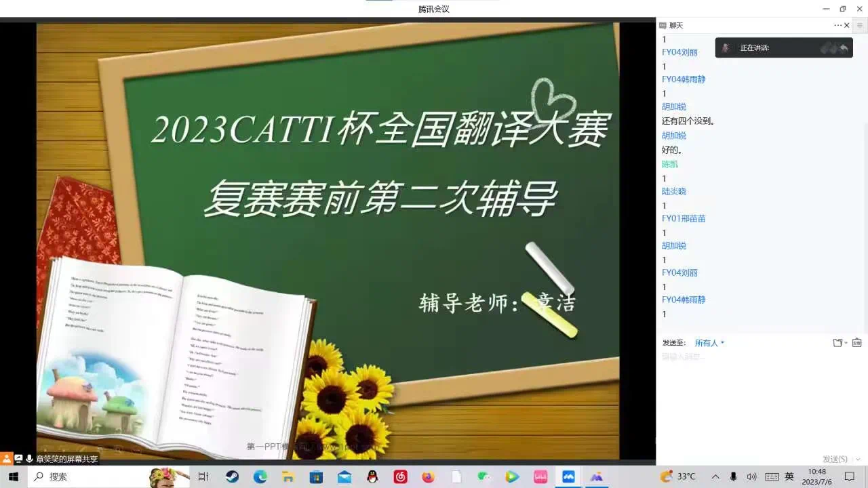Open Steam from the taskbar
This screenshot has width=868, height=488.
coord(232,476)
